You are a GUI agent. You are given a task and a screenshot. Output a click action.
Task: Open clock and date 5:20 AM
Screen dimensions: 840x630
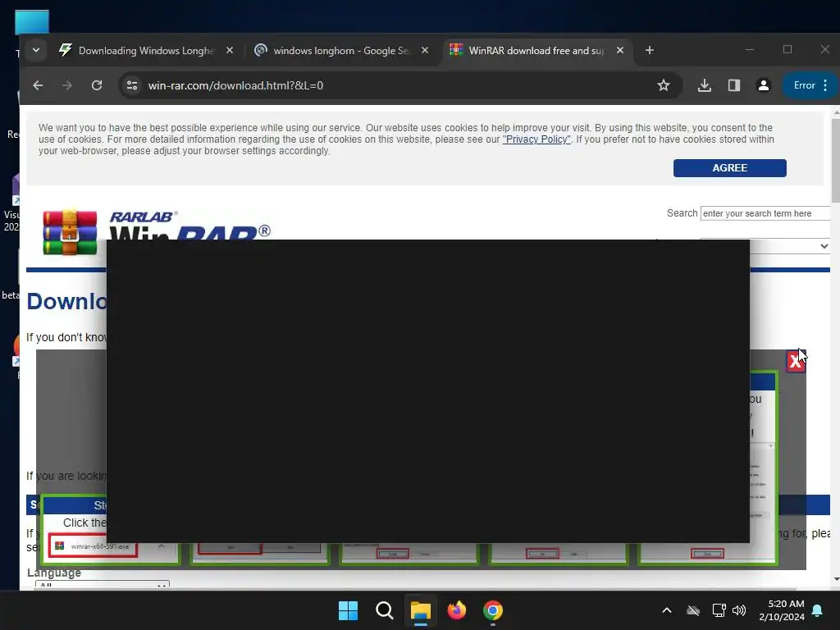(x=782, y=610)
